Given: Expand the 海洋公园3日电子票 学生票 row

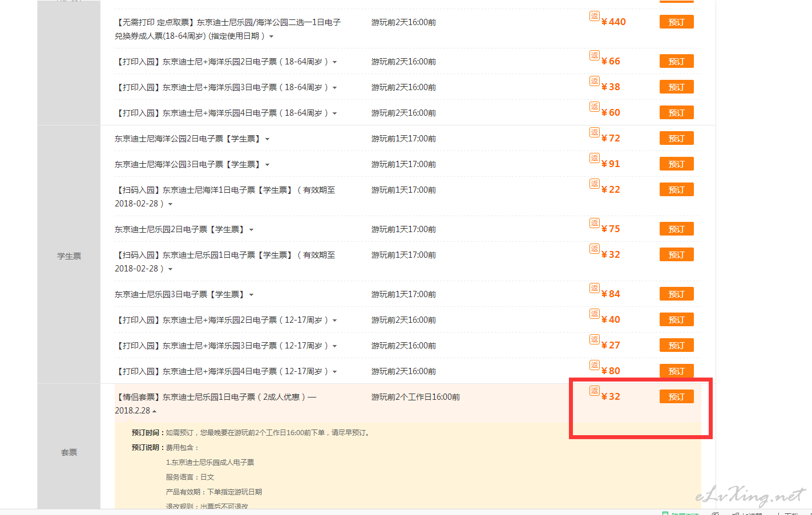Looking at the screenshot, I should pyautogui.click(x=267, y=165).
